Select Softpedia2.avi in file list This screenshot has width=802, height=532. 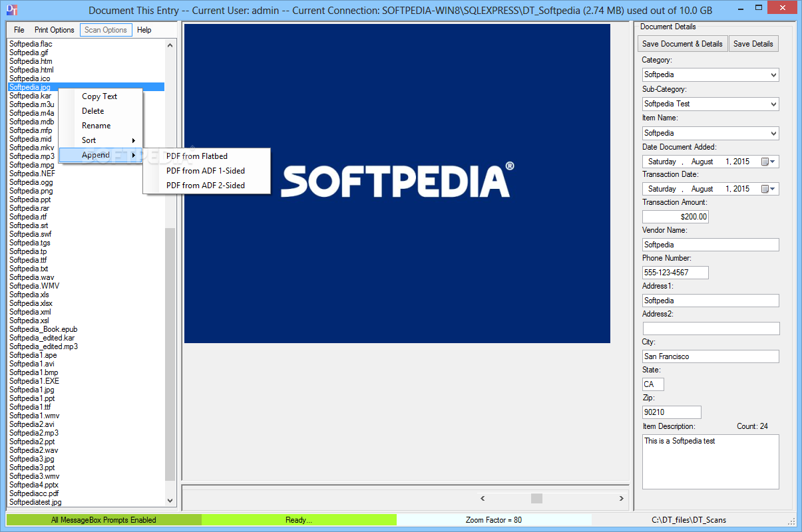coord(32,424)
